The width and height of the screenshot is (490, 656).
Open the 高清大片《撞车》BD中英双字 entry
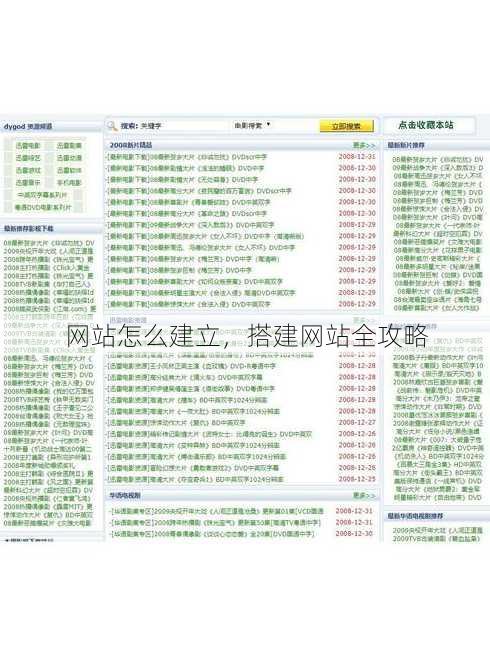click(x=187, y=400)
